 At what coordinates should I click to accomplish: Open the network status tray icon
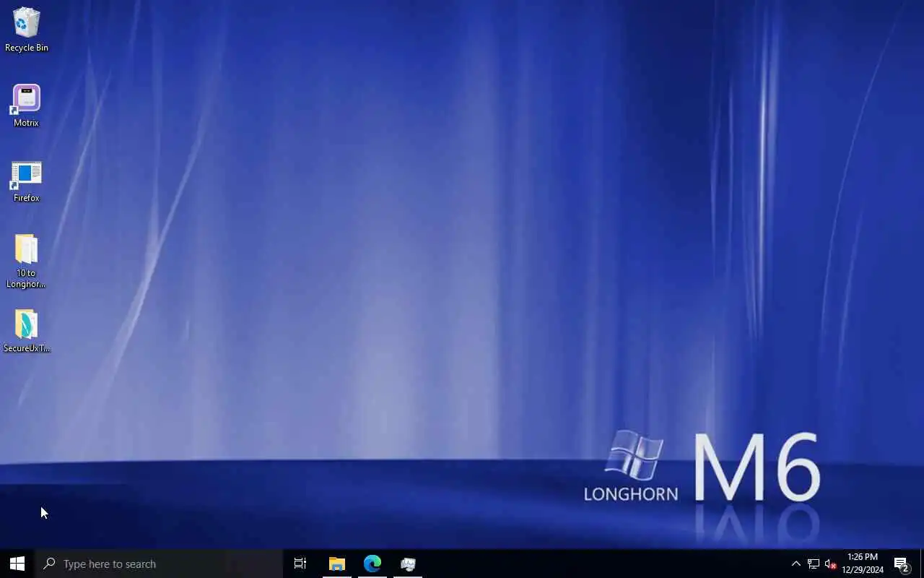click(x=814, y=564)
